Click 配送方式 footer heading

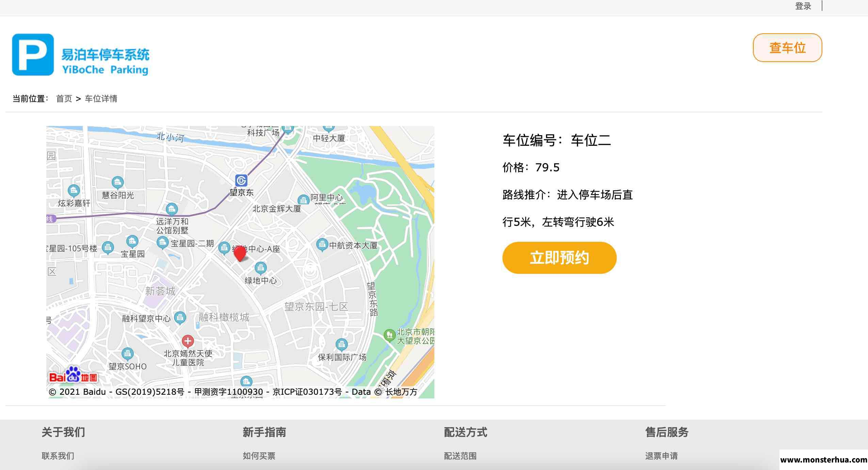pos(466,432)
